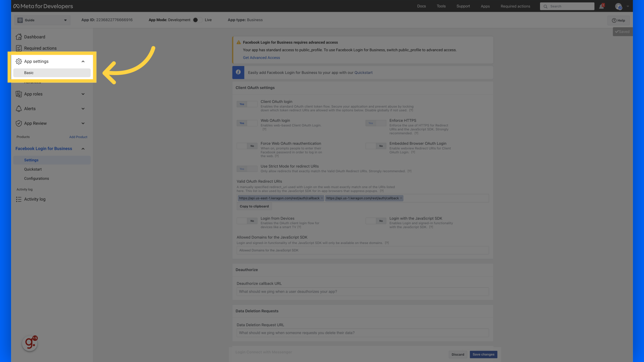
Task: Collapse Facebook Login for Business chevron
Action: point(83,149)
